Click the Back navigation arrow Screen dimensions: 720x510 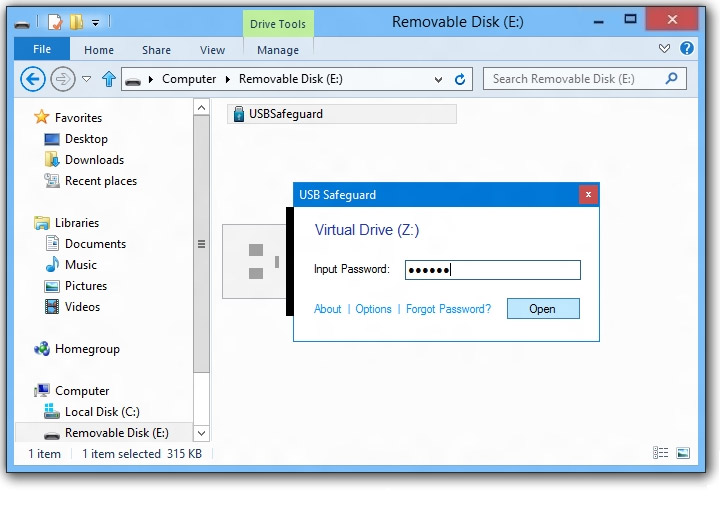(33, 79)
